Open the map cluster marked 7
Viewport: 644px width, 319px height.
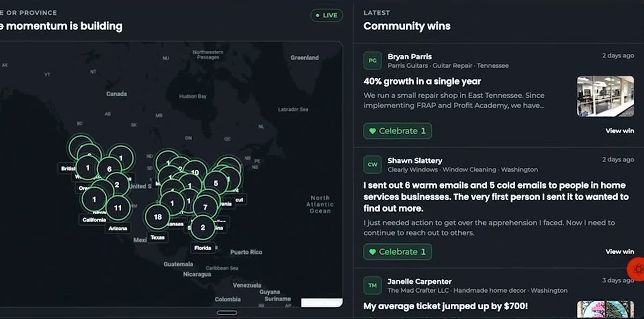205,207
